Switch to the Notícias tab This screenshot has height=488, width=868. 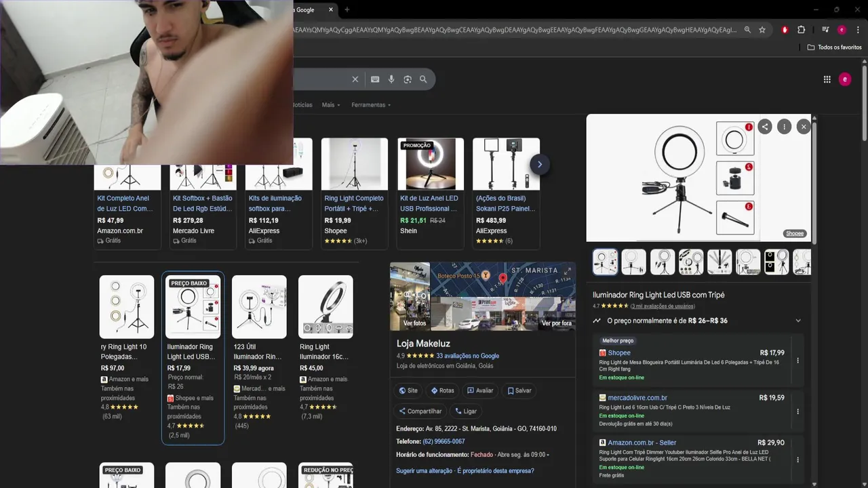pos(302,105)
